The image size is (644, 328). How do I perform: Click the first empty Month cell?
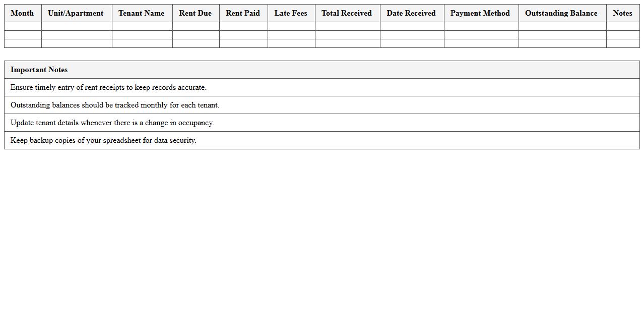pyautogui.click(x=22, y=26)
